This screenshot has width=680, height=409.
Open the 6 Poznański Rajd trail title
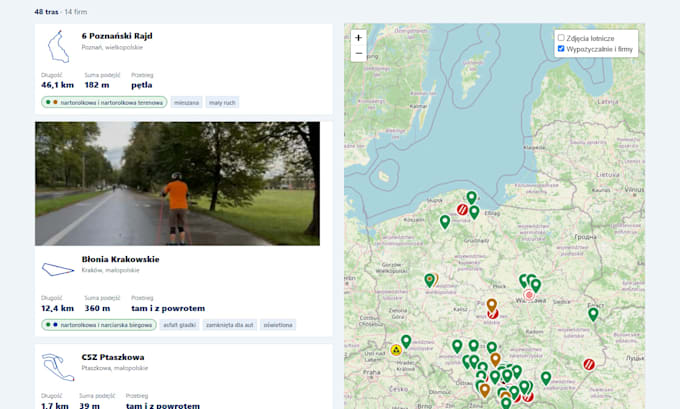click(117, 36)
